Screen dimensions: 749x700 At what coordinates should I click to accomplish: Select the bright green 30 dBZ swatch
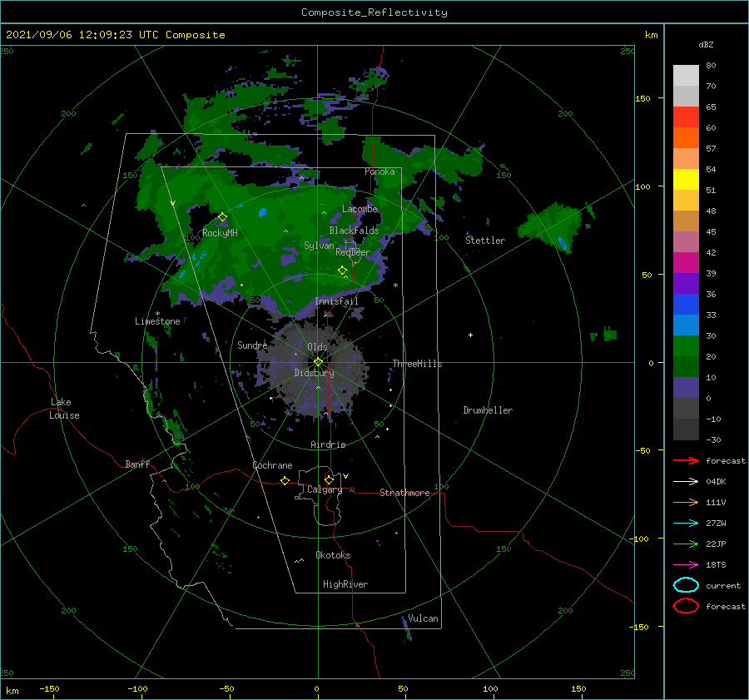(x=686, y=346)
